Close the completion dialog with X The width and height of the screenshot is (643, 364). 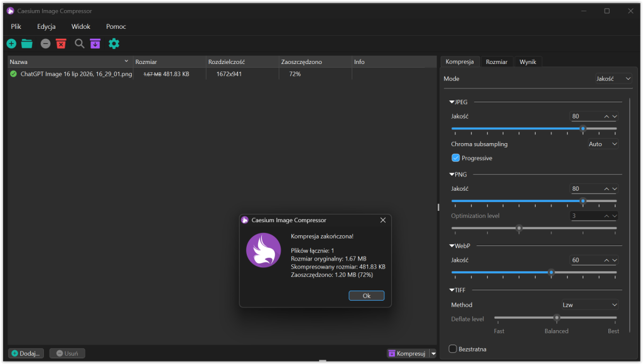[x=382, y=220]
